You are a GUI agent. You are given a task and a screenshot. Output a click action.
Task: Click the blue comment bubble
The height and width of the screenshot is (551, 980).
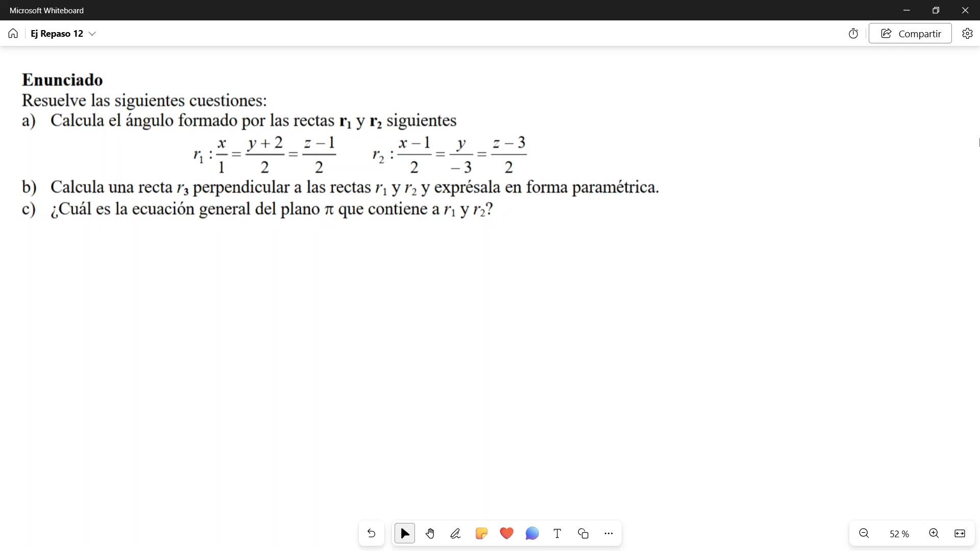[532, 534]
